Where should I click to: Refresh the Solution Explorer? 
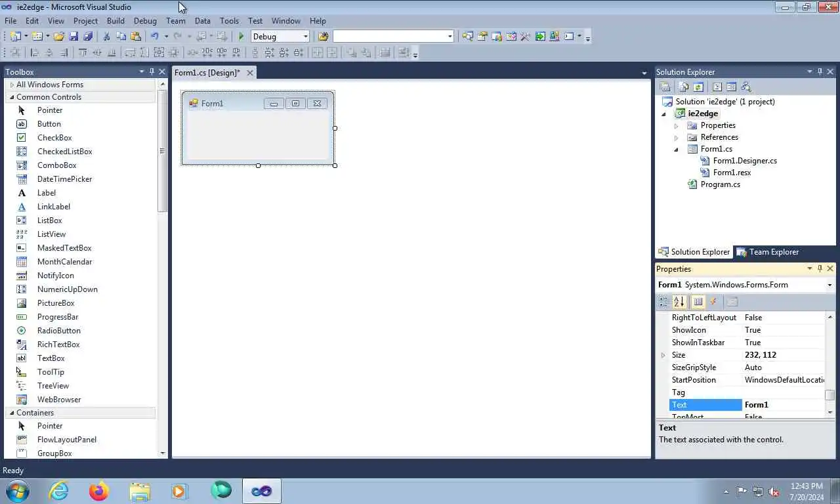tap(698, 87)
